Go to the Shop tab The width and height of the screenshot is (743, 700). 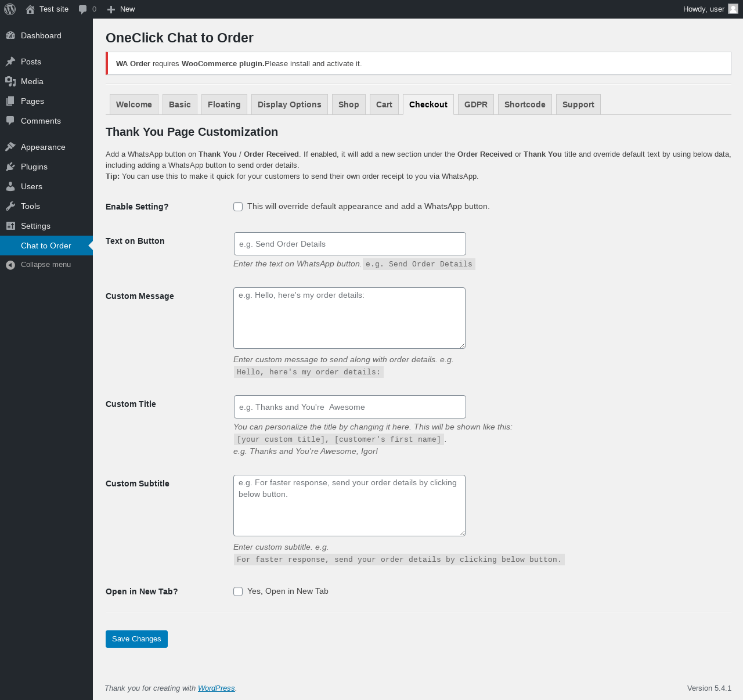pos(349,104)
